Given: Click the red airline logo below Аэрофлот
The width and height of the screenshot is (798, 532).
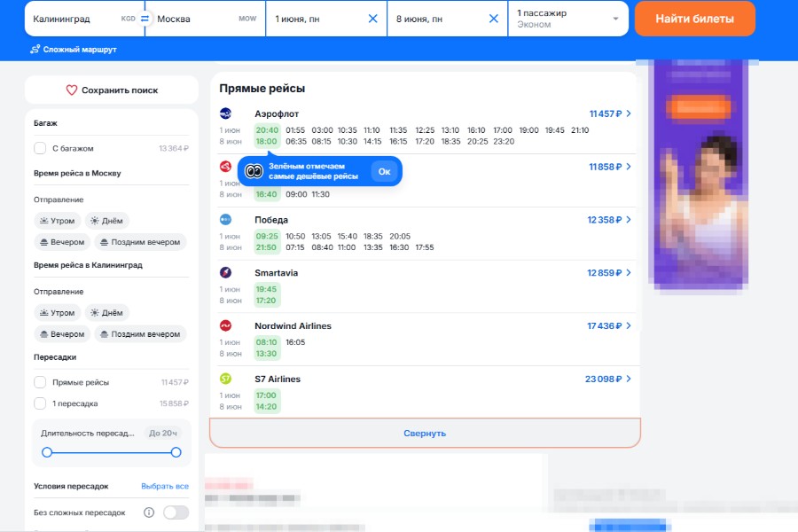Looking at the screenshot, I should point(225,167).
